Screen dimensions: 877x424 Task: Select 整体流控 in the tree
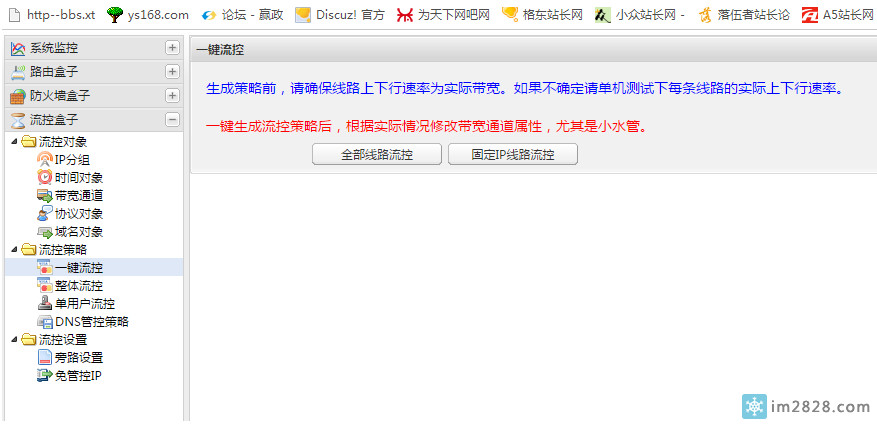click(79, 286)
